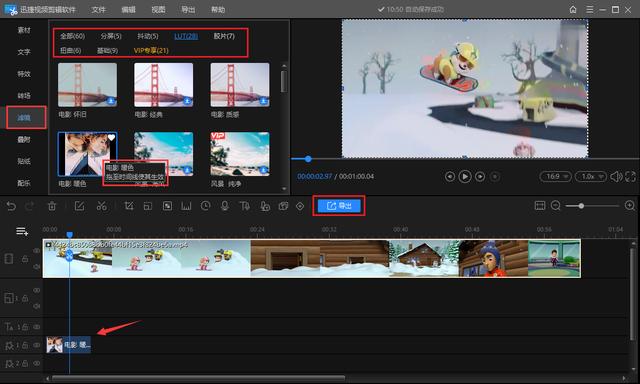Go to home screen icon
Viewport: 640px width, 384px height.
click(x=573, y=9)
